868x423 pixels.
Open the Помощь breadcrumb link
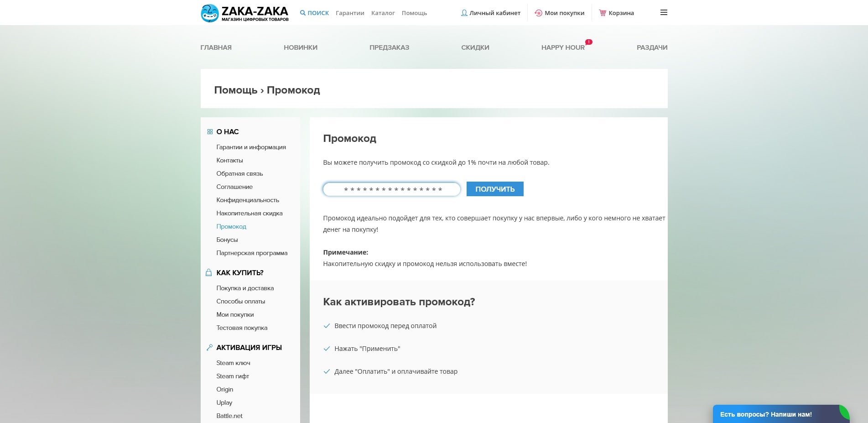(x=236, y=90)
